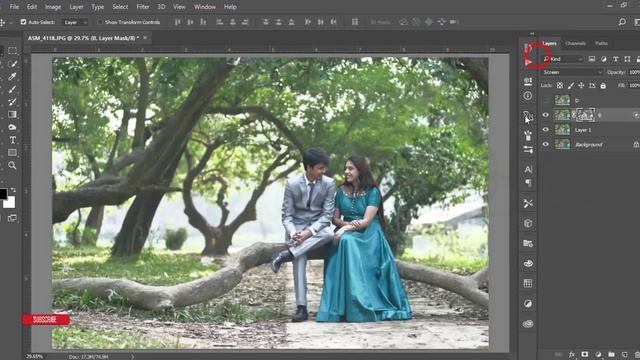Hide Layer 1 using its eye icon
Viewport: 640px width, 360px height.
(x=546, y=130)
